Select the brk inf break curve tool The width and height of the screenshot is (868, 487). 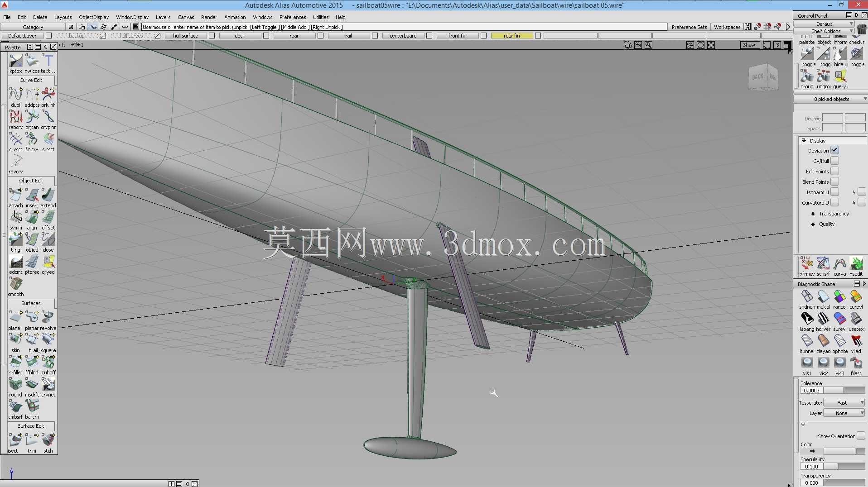(48, 94)
